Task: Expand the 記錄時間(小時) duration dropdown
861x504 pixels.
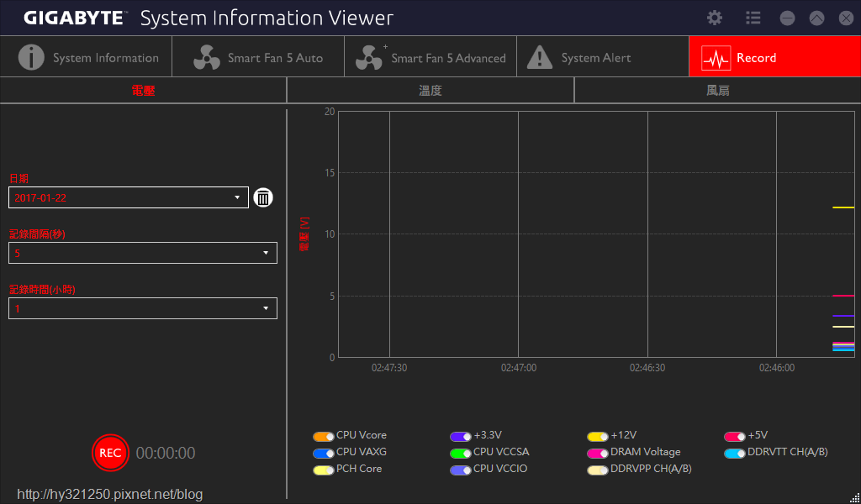Action: pos(143,308)
